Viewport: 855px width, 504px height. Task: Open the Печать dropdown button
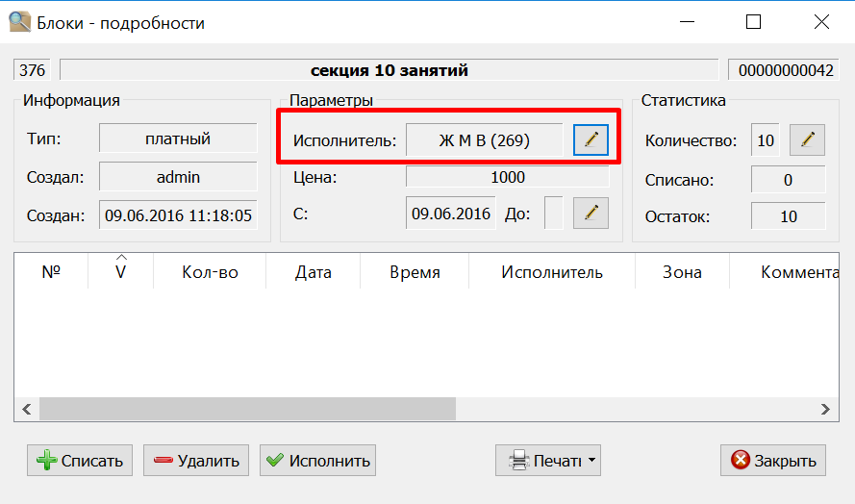click(548, 461)
